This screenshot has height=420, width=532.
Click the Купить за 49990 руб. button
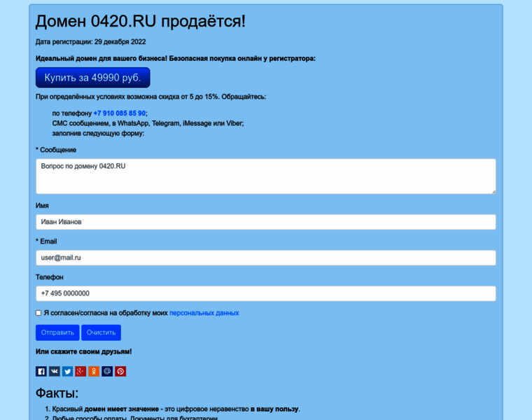92,78
